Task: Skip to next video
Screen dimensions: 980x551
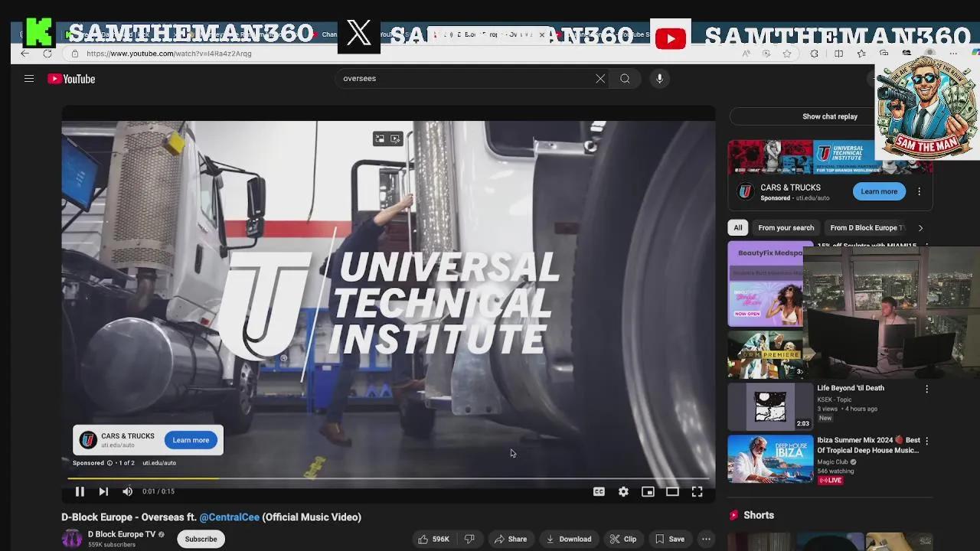Action: click(x=103, y=491)
